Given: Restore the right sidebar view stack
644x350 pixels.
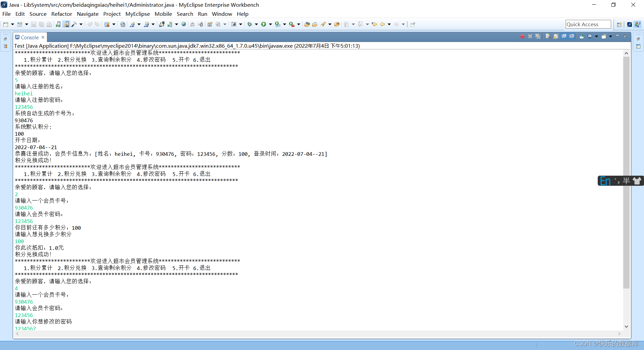Looking at the screenshot, I should (x=638, y=39).
